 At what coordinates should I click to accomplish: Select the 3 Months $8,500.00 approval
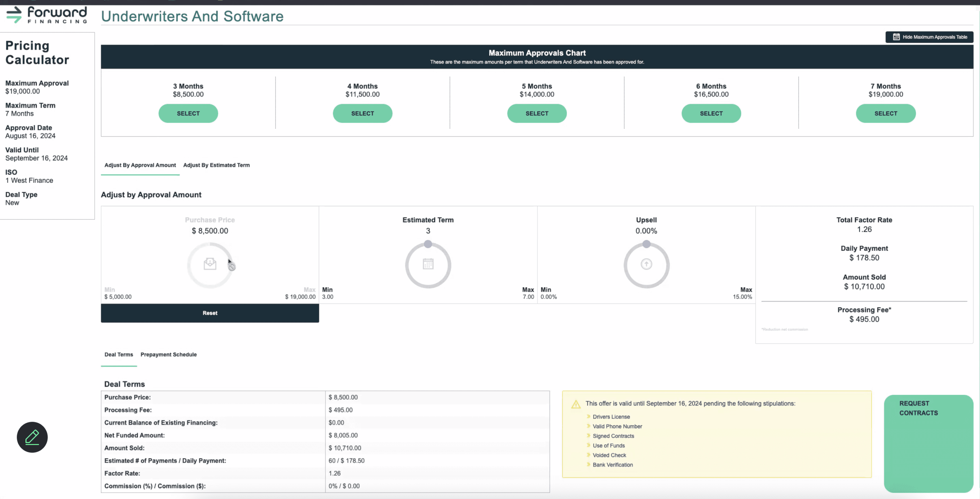pos(188,114)
